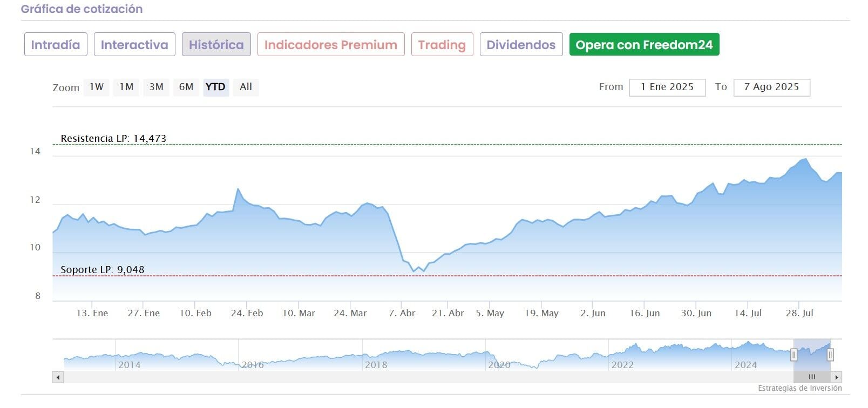Click the From date field
The image size is (868, 408).
pos(667,87)
